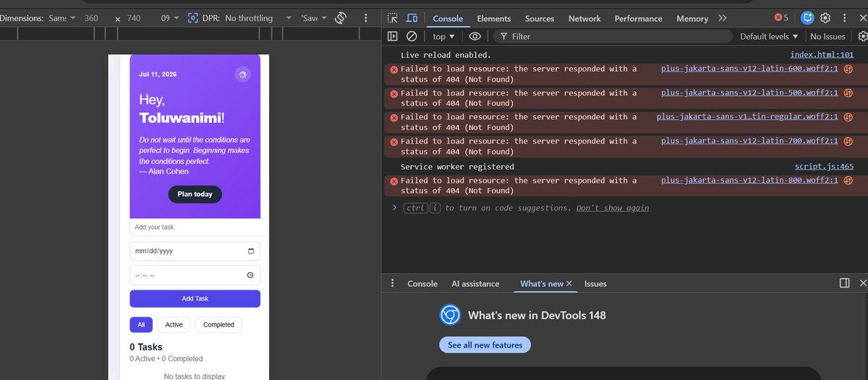Open the Issues drawer tab
868x380 pixels.
pyautogui.click(x=595, y=284)
